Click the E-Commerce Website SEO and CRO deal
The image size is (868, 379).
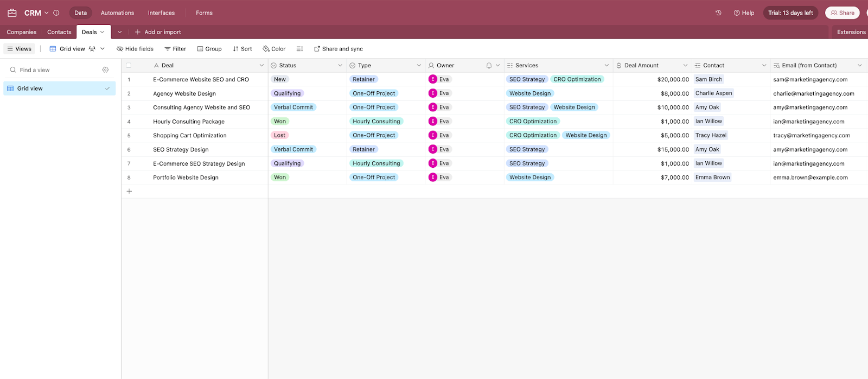pyautogui.click(x=201, y=79)
